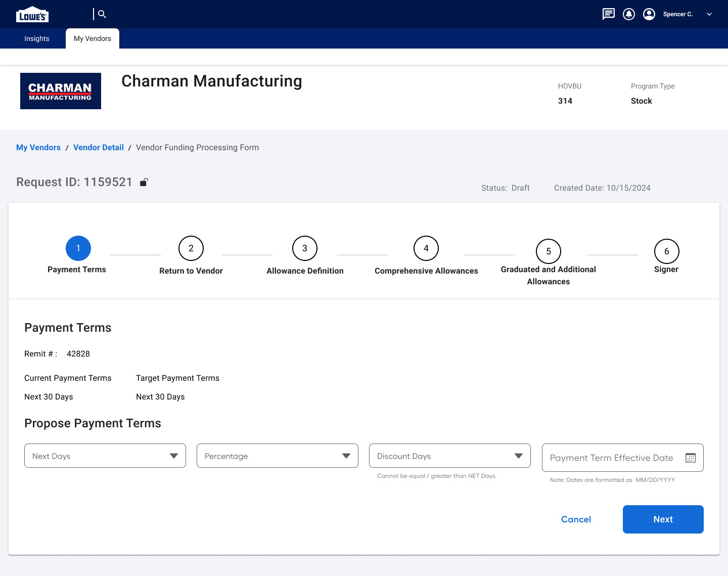The width and height of the screenshot is (728, 576).
Task: Open the search magnifier icon
Action: (x=102, y=14)
